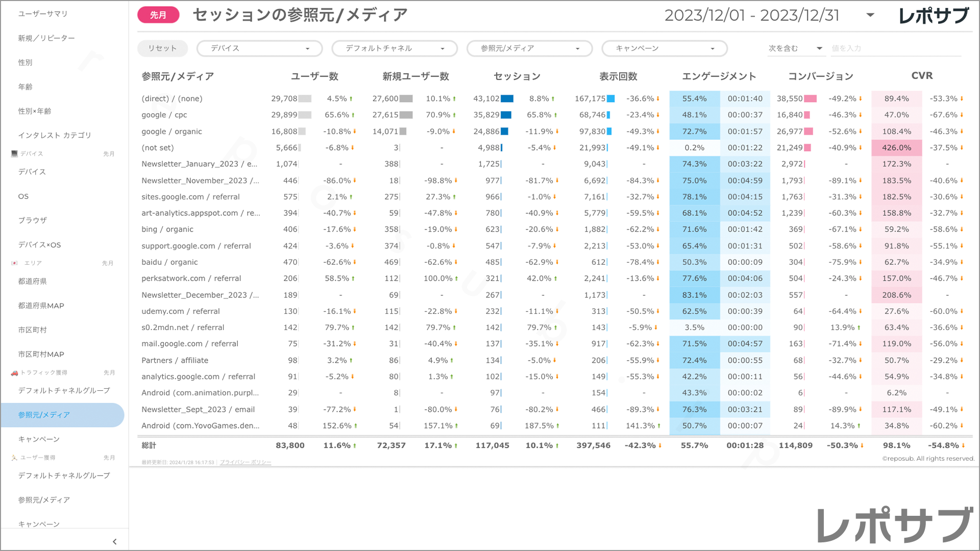Click the Japan flag icon beside エリア
980x551 pixels.
coord(14,263)
